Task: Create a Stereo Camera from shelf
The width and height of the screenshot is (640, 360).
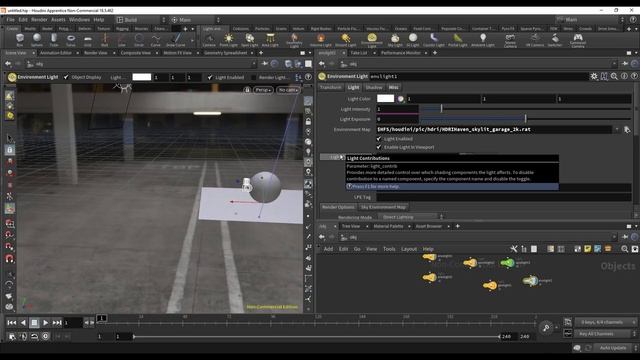Action: [510, 40]
